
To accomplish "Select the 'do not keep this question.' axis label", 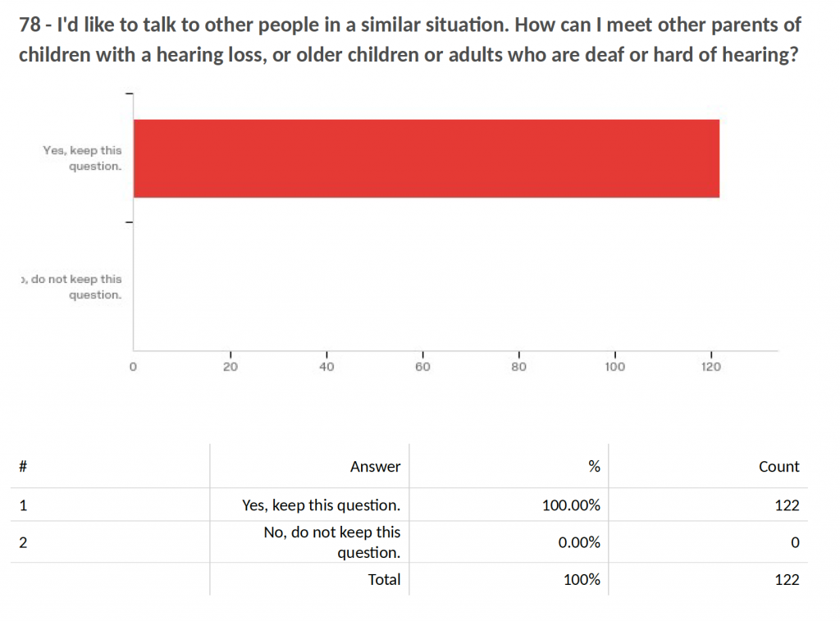I will [72, 286].
